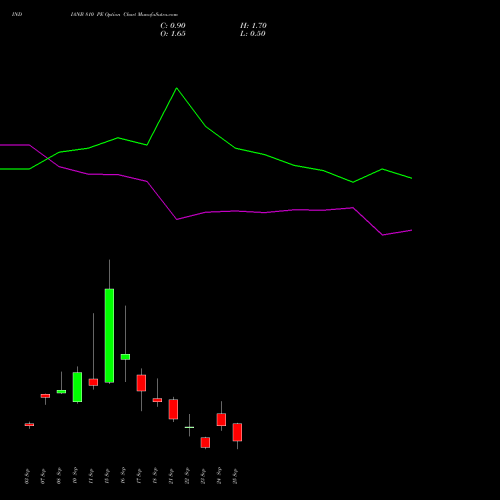Select the lowest point of the purple line
500x500 pixels.
383,235
